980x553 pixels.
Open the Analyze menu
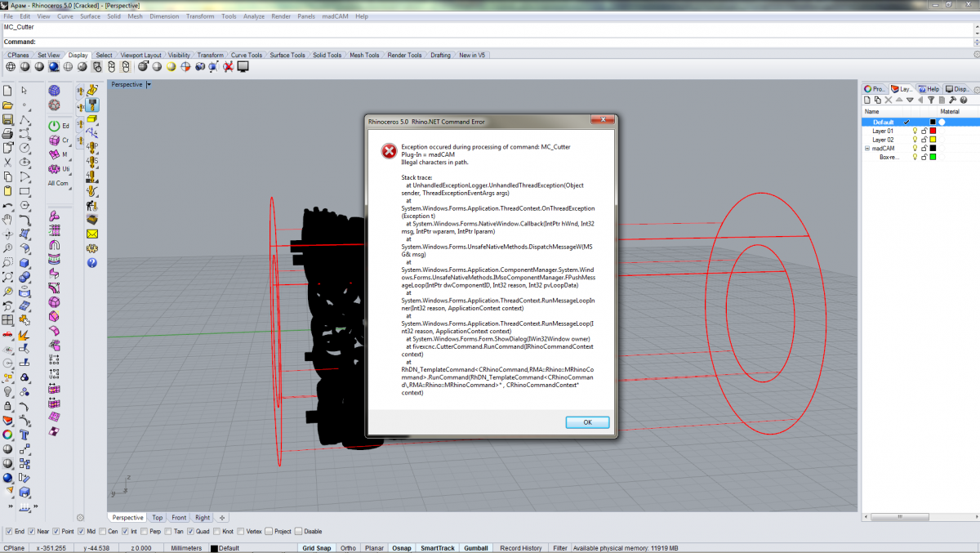tap(254, 16)
